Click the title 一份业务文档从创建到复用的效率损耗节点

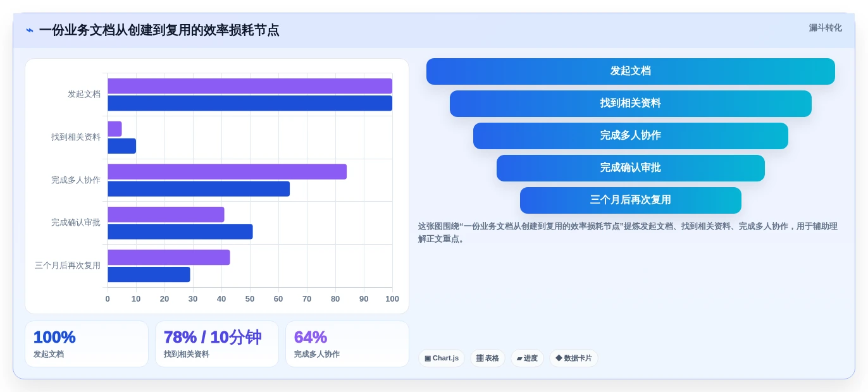pyautogui.click(x=159, y=30)
